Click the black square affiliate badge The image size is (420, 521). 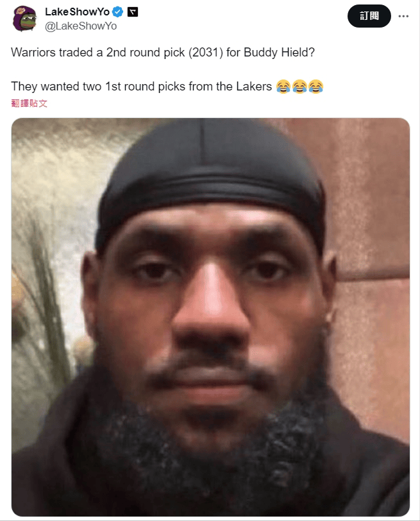pyautogui.click(x=133, y=12)
